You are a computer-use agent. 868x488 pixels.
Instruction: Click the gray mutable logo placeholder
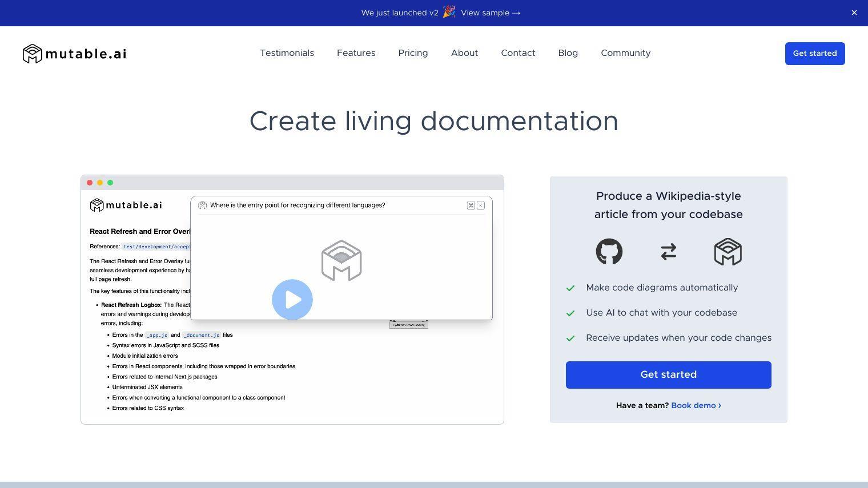coord(341,261)
